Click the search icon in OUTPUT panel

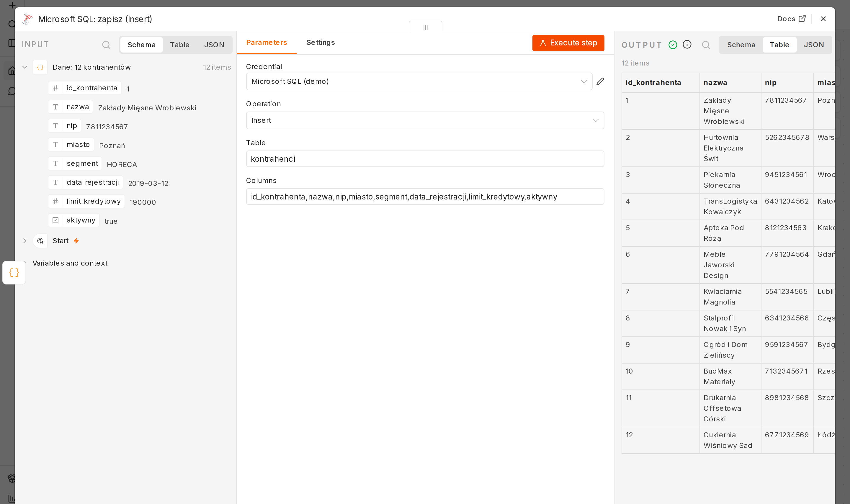706,45
